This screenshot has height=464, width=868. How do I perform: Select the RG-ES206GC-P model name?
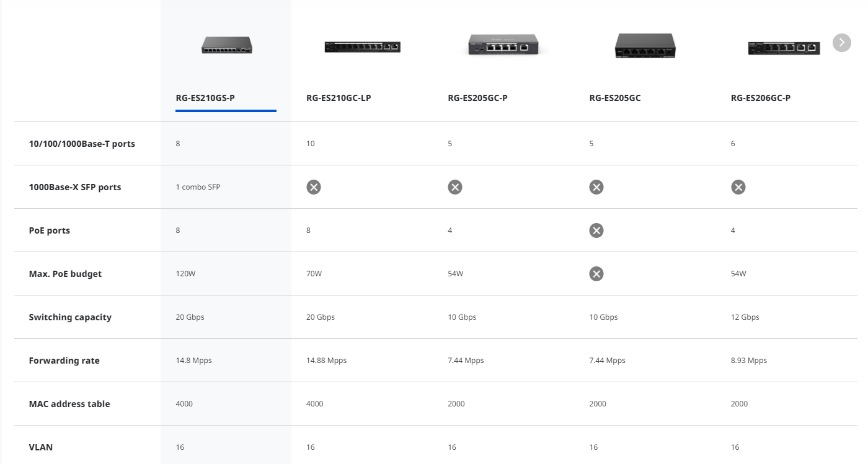tap(761, 98)
